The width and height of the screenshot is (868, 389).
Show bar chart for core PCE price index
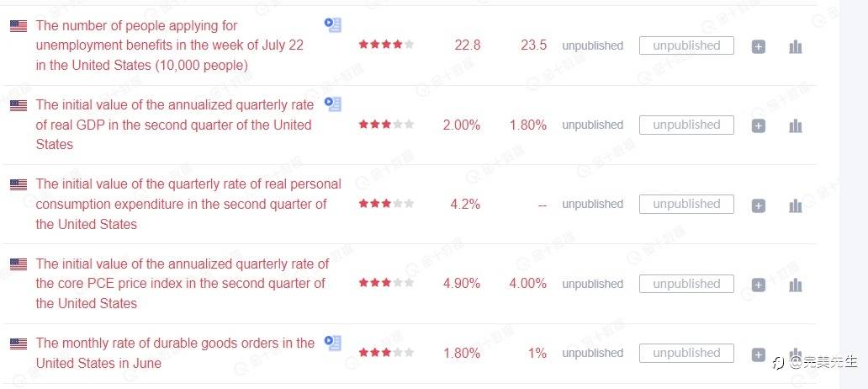795,285
